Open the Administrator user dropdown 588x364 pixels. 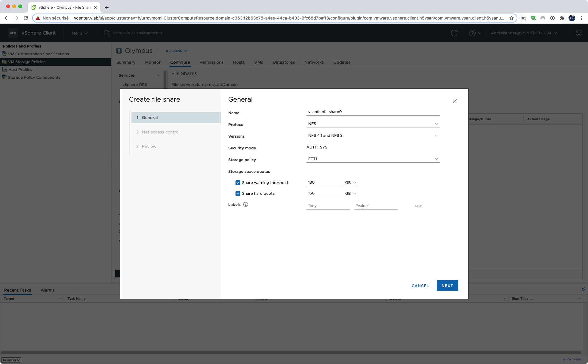(524, 33)
